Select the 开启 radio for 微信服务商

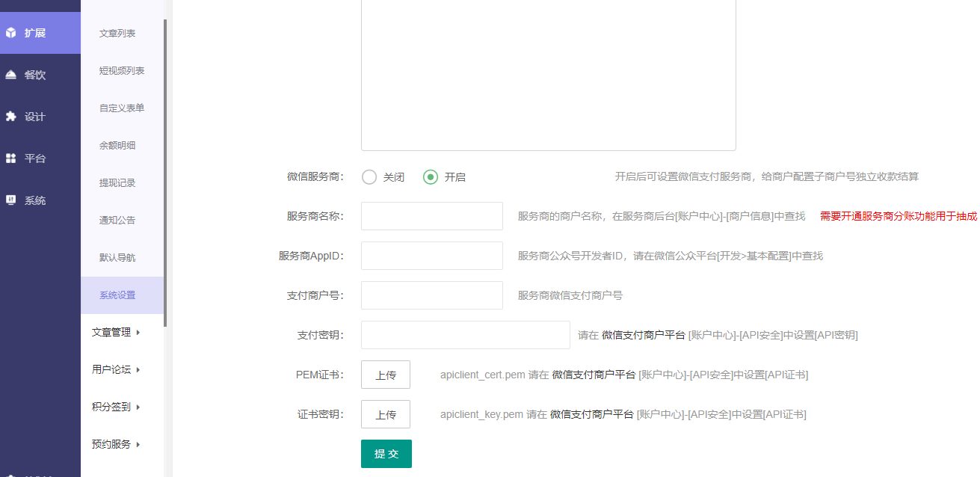coord(431,177)
